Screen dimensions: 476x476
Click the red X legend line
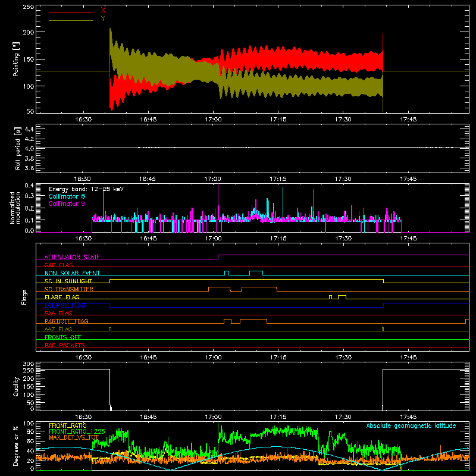coord(71,12)
